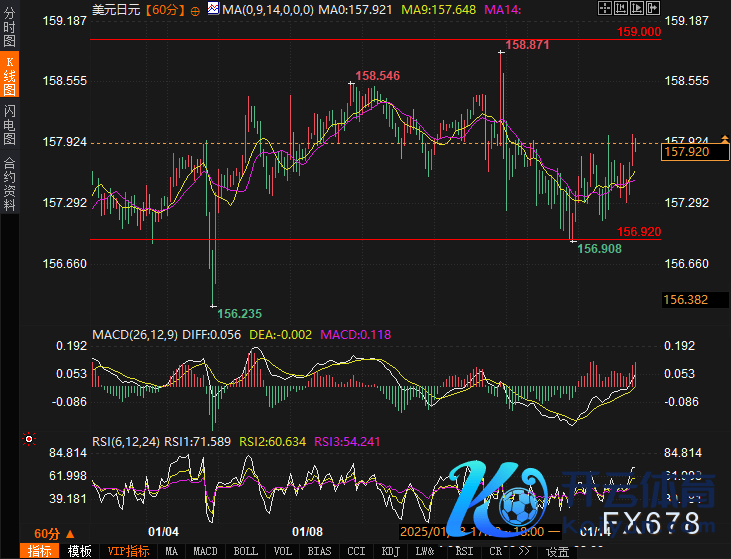The image size is (731, 559).
Task: Enable the BOLL indicator button
Action: click(x=245, y=551)
